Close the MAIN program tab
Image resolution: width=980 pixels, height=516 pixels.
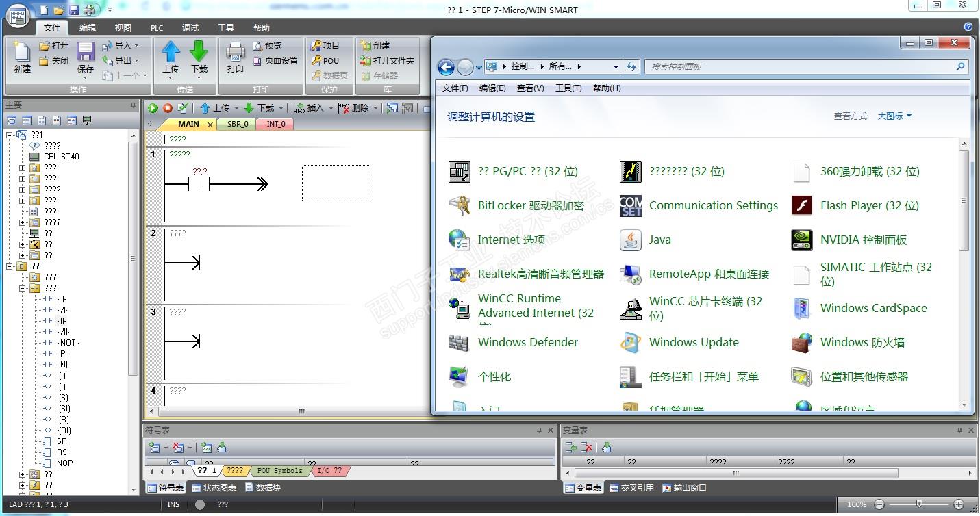pyautogui.click(x=210, y=125)
